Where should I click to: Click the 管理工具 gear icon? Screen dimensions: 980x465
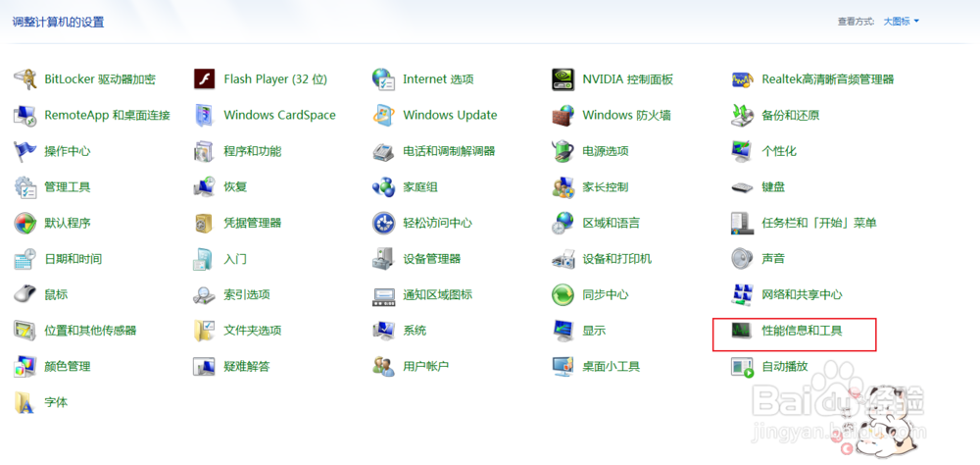(x=25, y=186)
